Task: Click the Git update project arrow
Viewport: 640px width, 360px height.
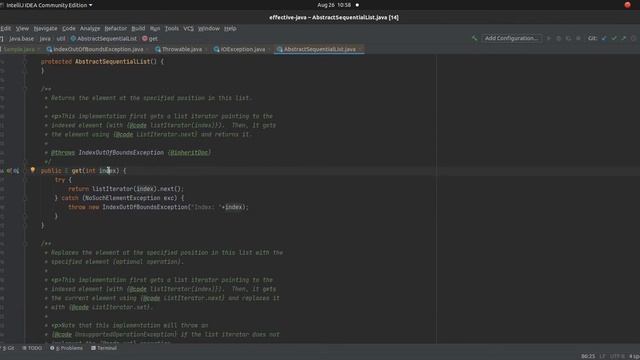Action: tap(604, 38)
